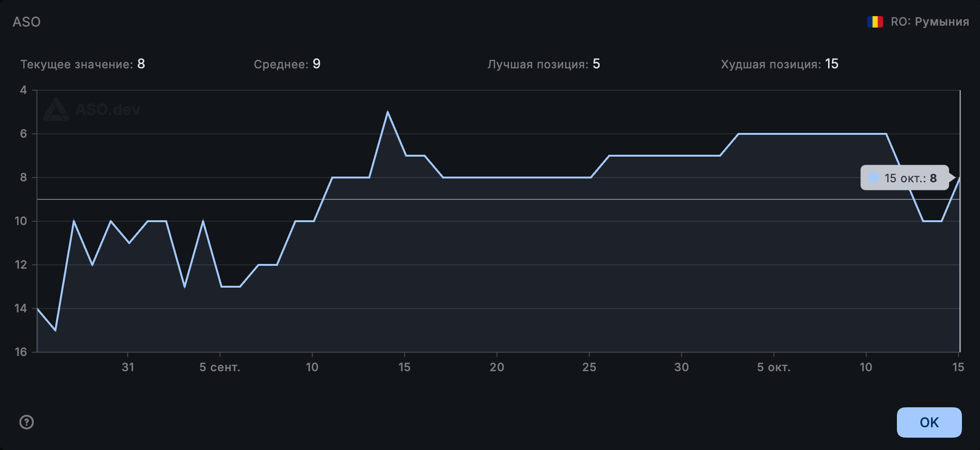Screen dimensions: 980x450
Task: Click the lowest chart point at position 15
Action: tap(56, 330)
